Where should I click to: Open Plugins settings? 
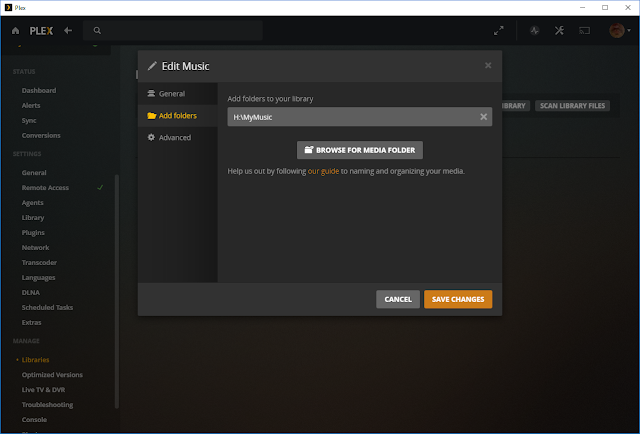tap(33, 233)
